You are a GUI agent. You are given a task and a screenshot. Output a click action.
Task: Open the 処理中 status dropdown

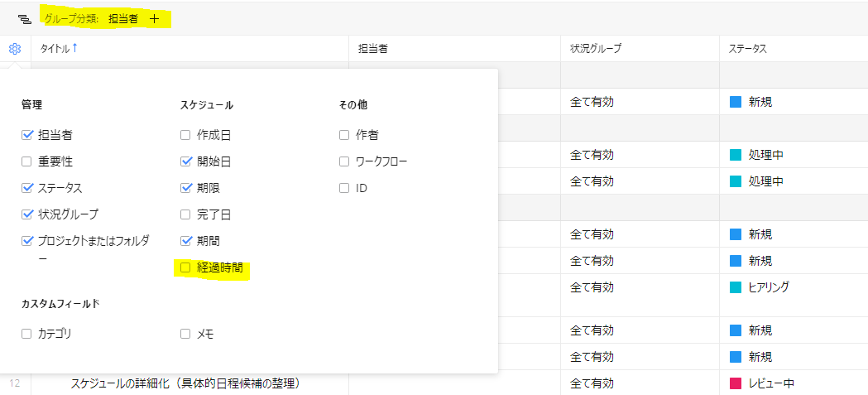coord(765,155)
